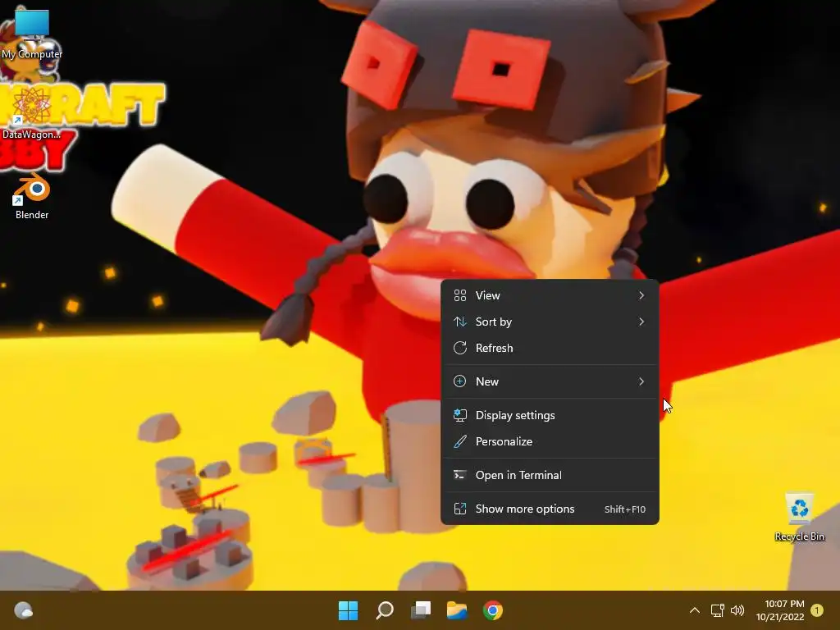
Task: Show hidden tray icons chevron
Action: (x=694, y=610)
